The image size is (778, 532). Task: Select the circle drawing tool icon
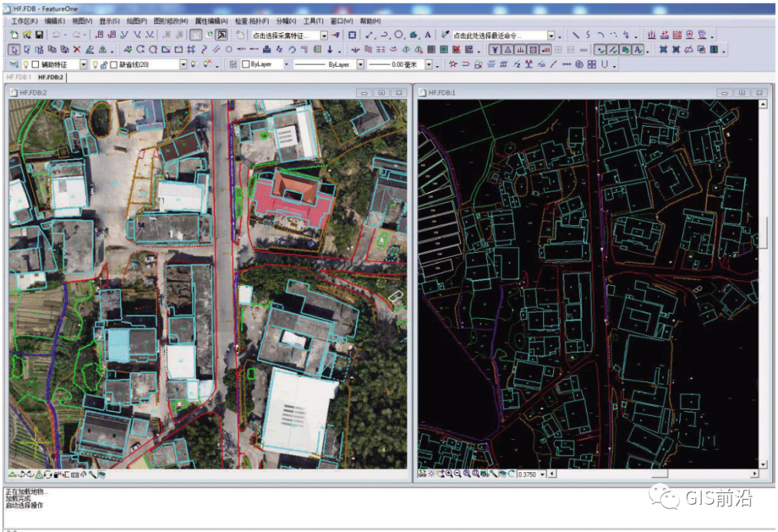[398, 35]
